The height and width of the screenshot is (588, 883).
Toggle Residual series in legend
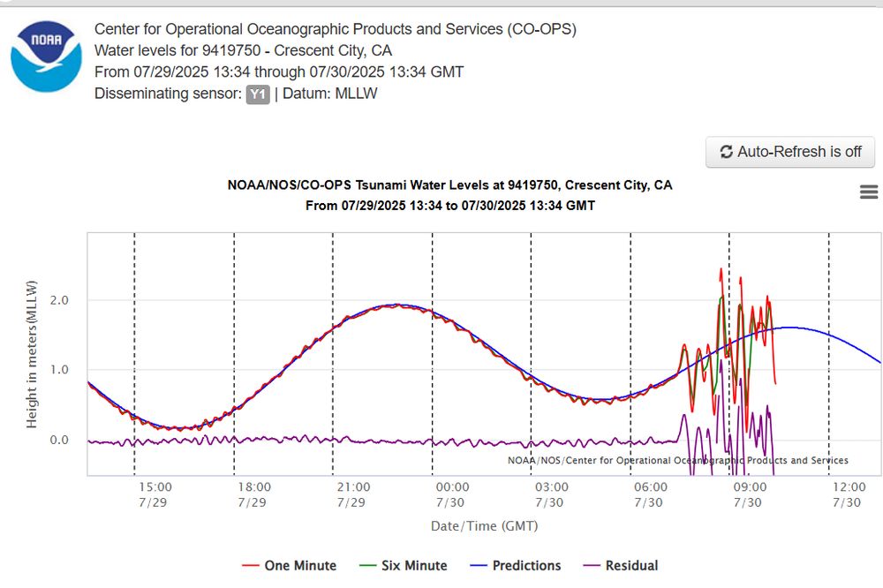[621, 565]
